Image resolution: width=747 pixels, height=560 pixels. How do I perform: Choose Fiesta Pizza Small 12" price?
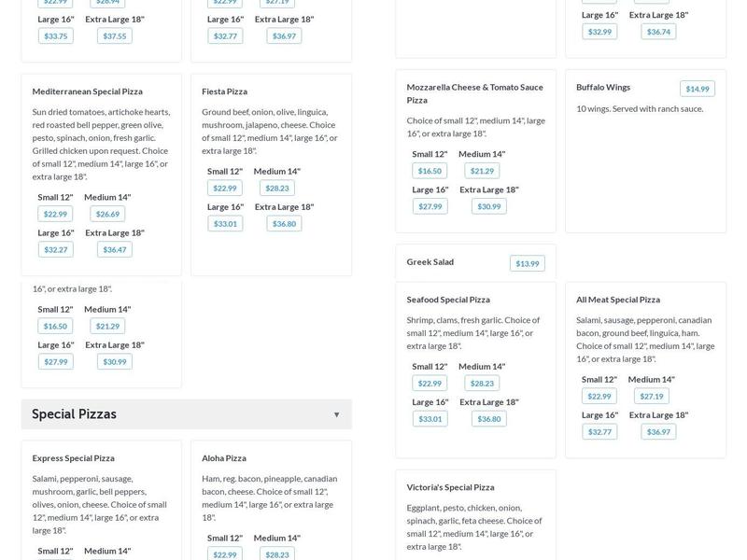click(x=224, y=188)
